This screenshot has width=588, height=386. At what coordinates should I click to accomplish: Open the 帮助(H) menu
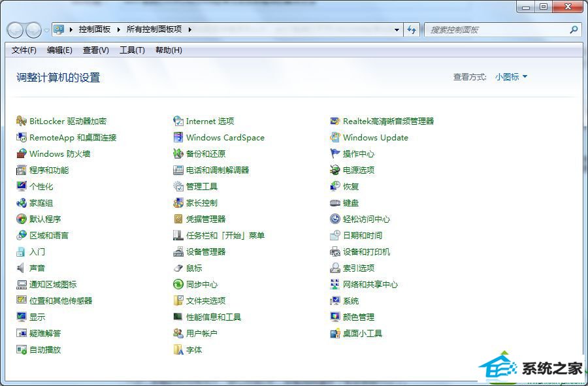tap(169, 50)
